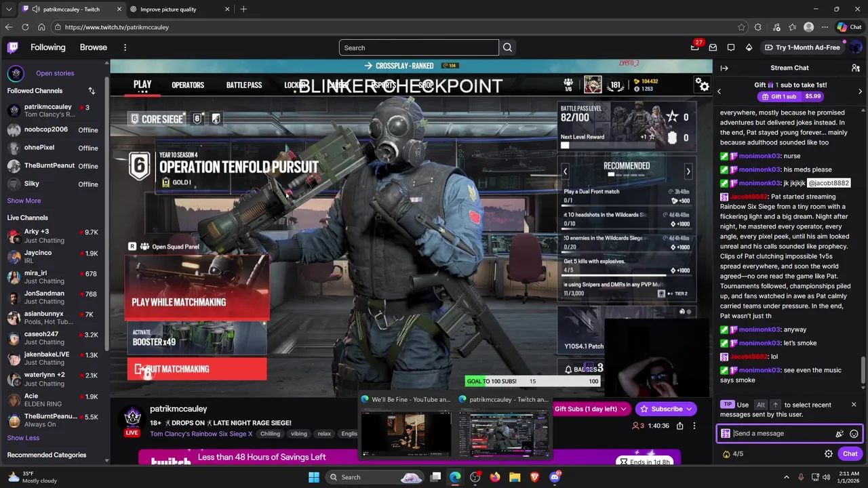The image size is (868, 488).
Task: Open Discord from the taskbar
Action: [555, 477]
